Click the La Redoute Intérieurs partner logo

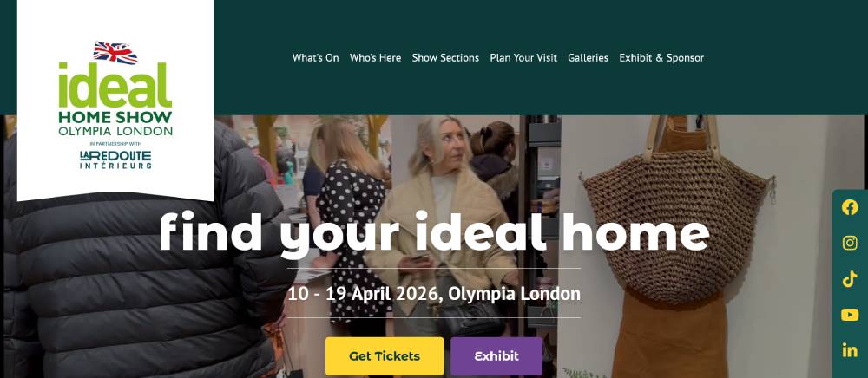tap(115, 160)
